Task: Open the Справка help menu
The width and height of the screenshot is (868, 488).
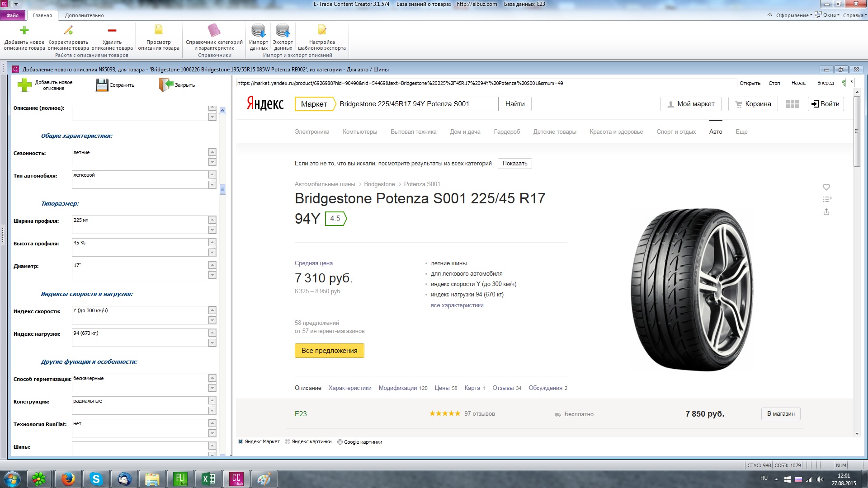Action: (x=854, y=15)
